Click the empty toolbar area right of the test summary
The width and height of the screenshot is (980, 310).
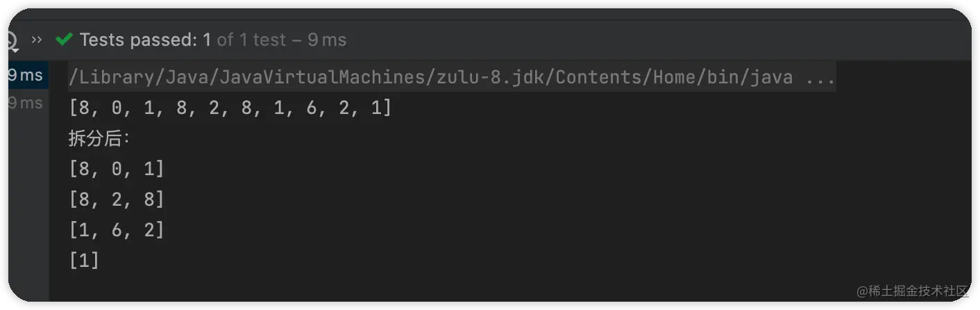tap(625, 40)
